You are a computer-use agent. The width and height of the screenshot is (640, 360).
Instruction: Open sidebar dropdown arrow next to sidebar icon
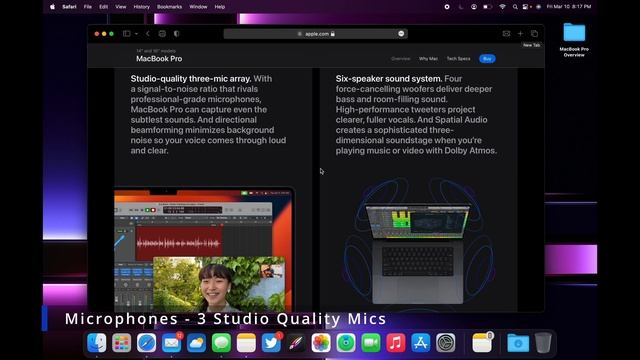click(136, 34)
